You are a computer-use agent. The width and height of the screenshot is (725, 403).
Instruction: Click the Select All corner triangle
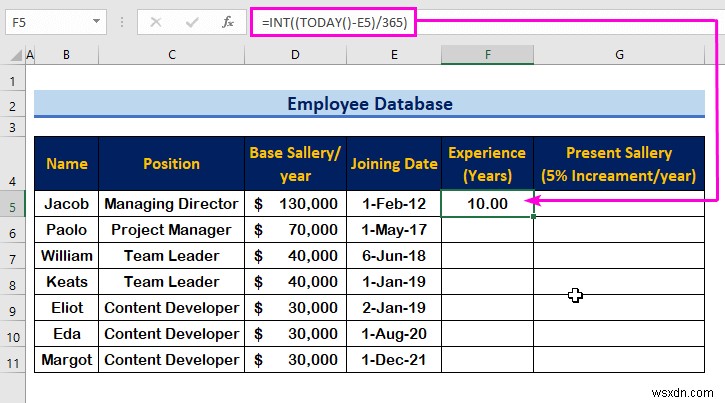click(x=17, y=55)
